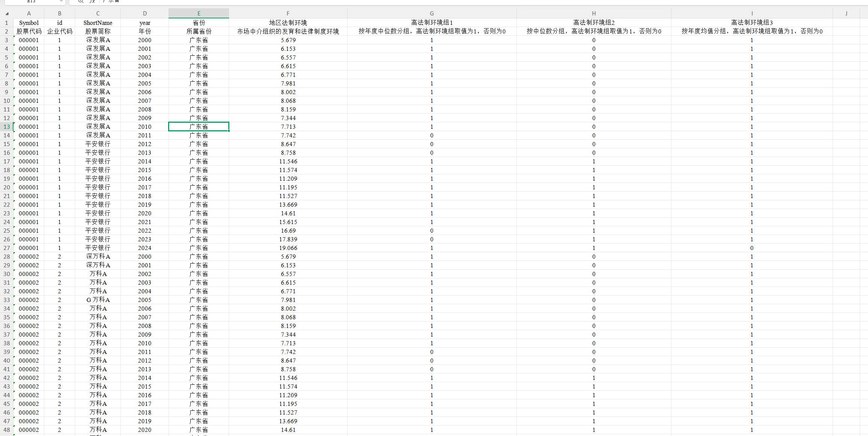Click the fx insert function icon
Screen dimensions: 868x436
pos(92,2)
